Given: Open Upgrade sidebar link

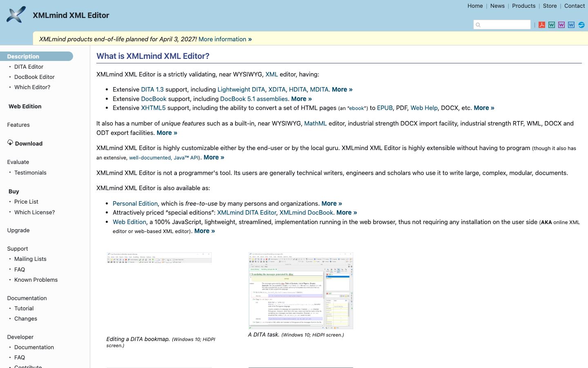Looking at the screenshot, I should pos(18,230).
